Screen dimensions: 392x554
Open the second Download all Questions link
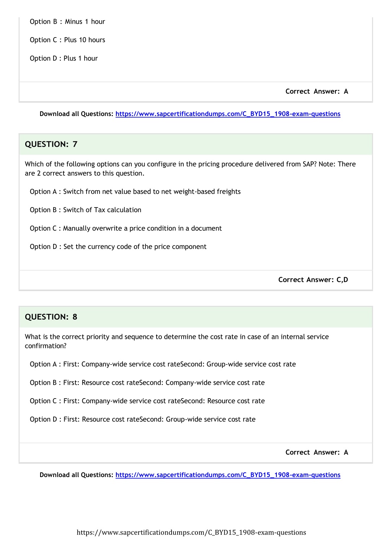tap(228, 475)
